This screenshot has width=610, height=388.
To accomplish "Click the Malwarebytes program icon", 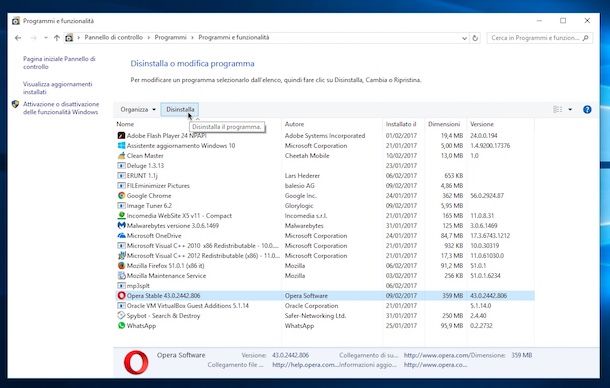I will click(121, 225).
